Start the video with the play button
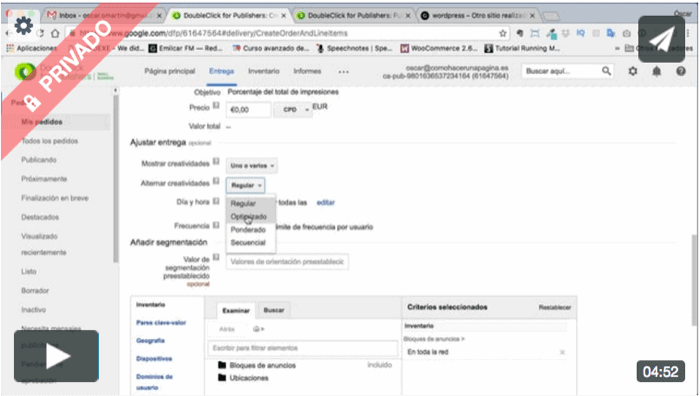Screen dimensions: 700x396 pyautogui.click(x=56, y=356)
